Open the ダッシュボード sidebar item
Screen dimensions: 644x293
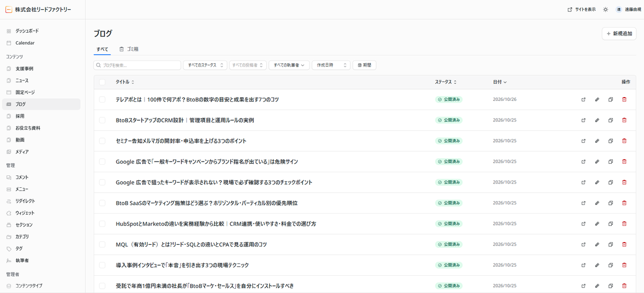tap(41, 31)
